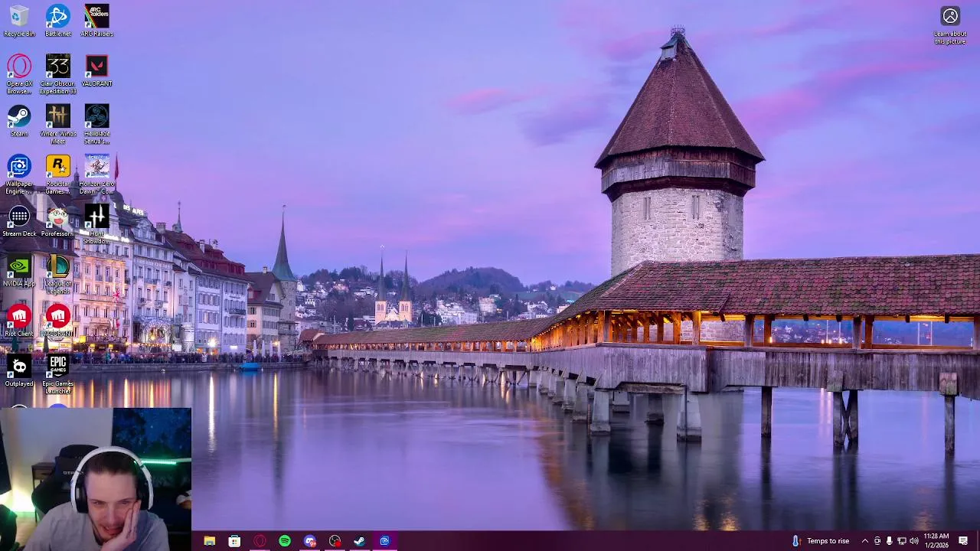Image resolution: width=980 pixels, height=551 pixels.
Task: Select the Wallpaper Engine desktop shortcut
Action: 19,174
